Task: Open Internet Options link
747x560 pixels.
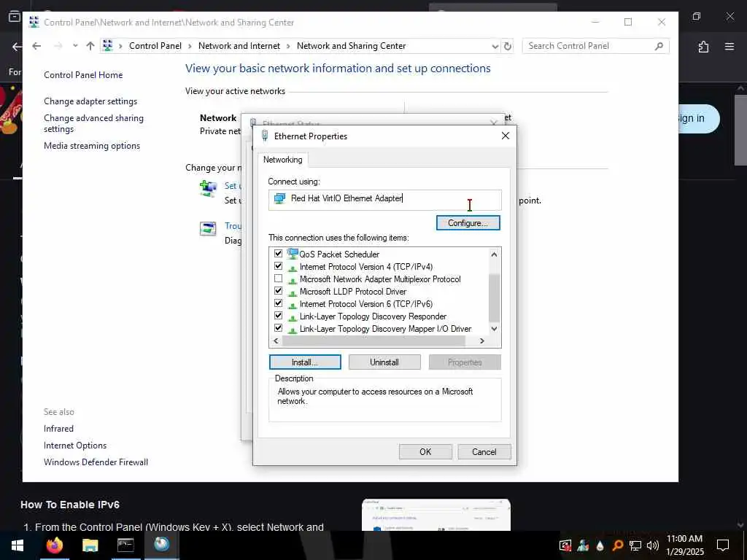Action: point(75,446)
